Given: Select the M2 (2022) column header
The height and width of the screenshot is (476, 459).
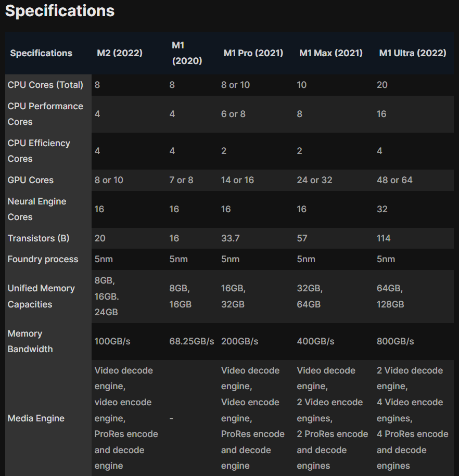Looking at the screenshot, I should [120, 53].
